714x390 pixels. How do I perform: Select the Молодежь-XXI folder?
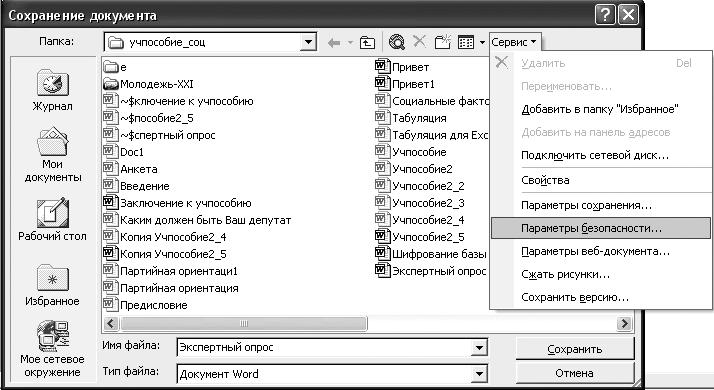click(x=148, y=84)
